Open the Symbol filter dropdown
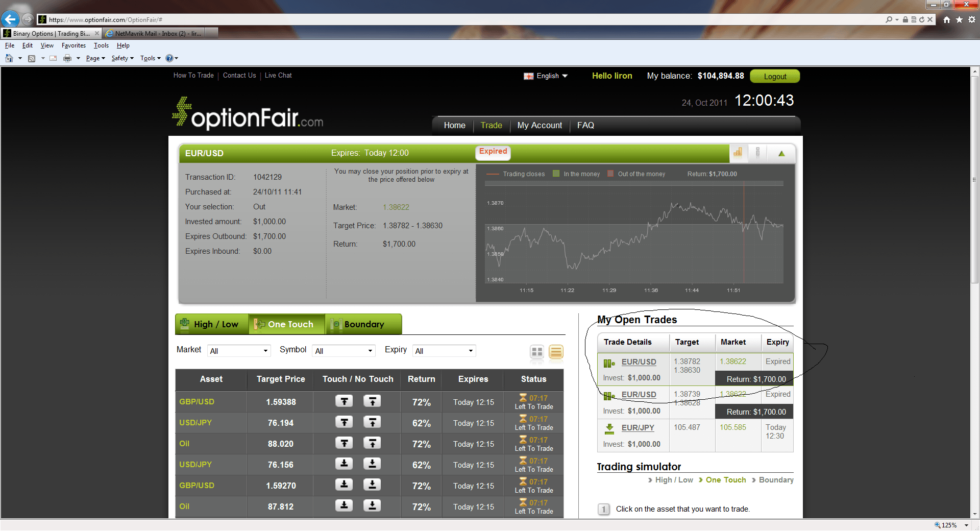 [x=344, y=351]
